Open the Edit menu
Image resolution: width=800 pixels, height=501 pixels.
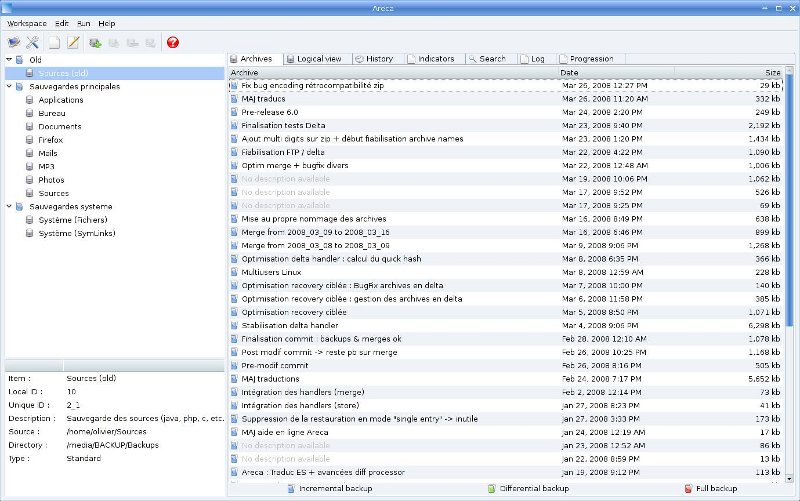point(62,23)
